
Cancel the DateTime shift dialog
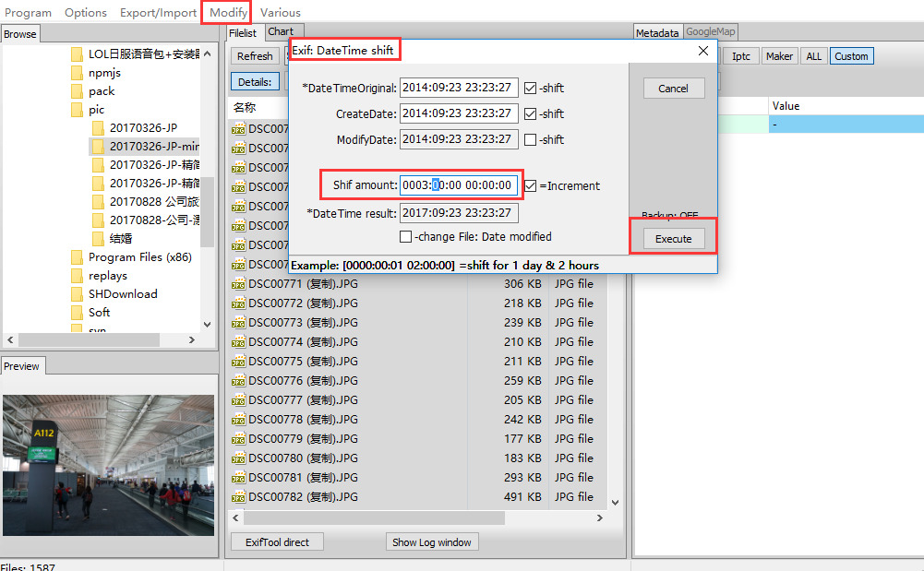click(x=673, y=89)
